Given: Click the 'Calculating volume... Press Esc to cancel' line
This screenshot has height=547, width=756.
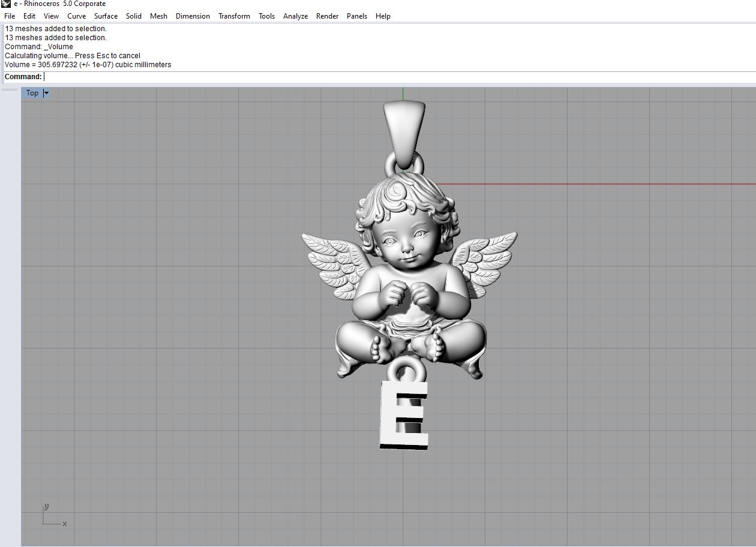Looking at the screenshot, I should [x=73, y=56].
